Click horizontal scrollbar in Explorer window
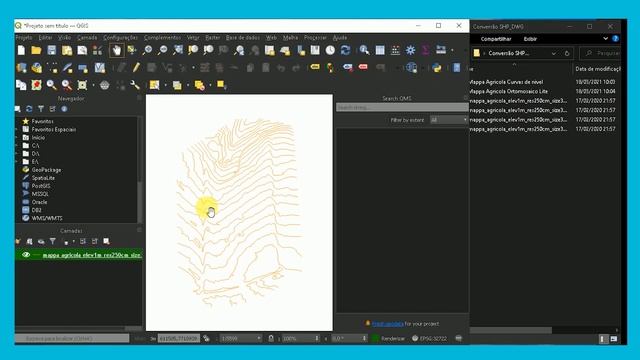Viewport: 640px width, 360px height. coord(511,330)
